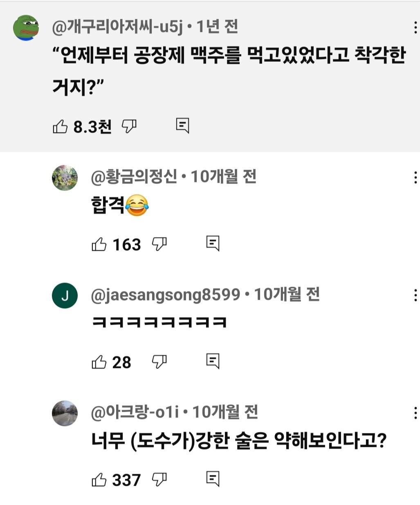The height and width of the screenshot is (505, 420).
Task: Dislike the 아크랑-o1i reply
Action: (159, 479)
